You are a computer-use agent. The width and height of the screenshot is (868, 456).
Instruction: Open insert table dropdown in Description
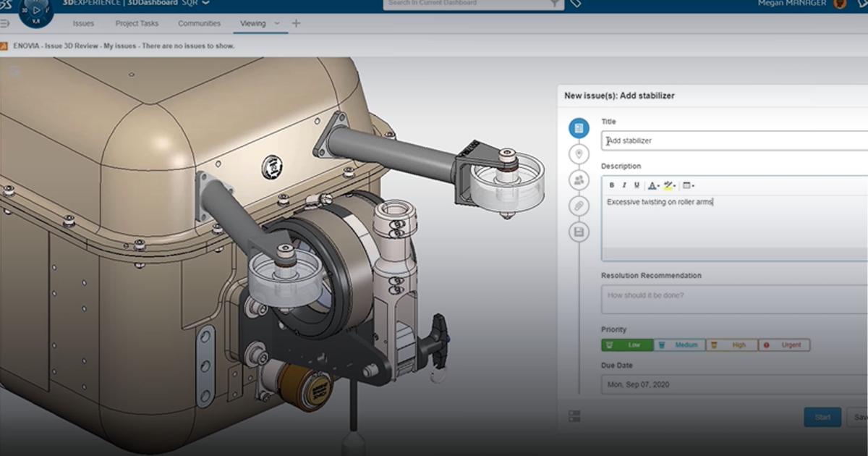688,185
